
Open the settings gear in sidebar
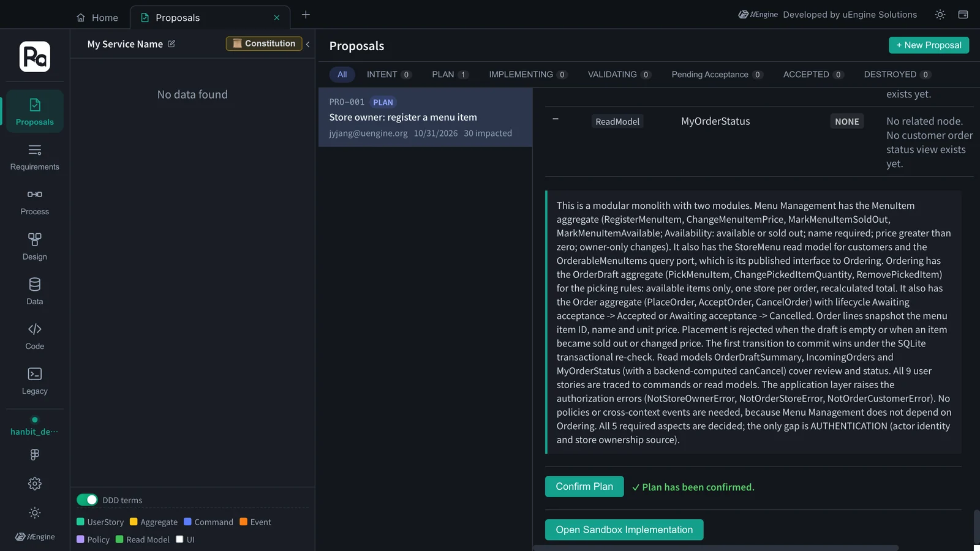point(35,484)
